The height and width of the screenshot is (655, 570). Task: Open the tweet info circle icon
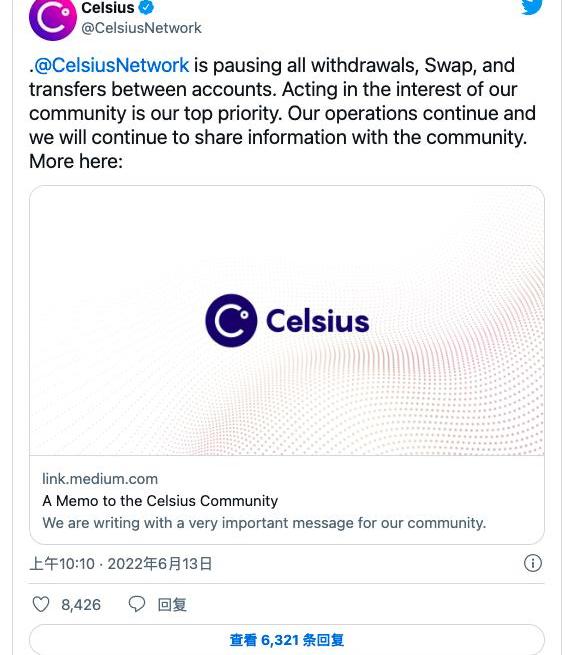point(532,563)
